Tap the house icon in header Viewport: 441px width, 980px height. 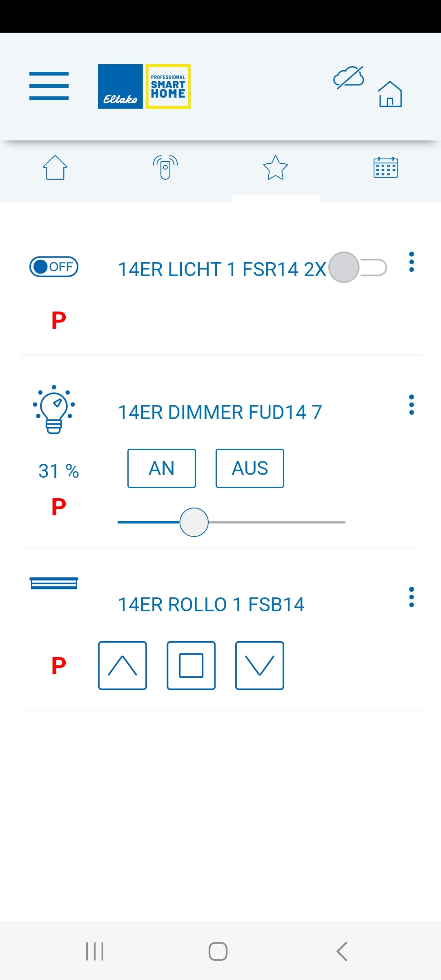[390, 94]
